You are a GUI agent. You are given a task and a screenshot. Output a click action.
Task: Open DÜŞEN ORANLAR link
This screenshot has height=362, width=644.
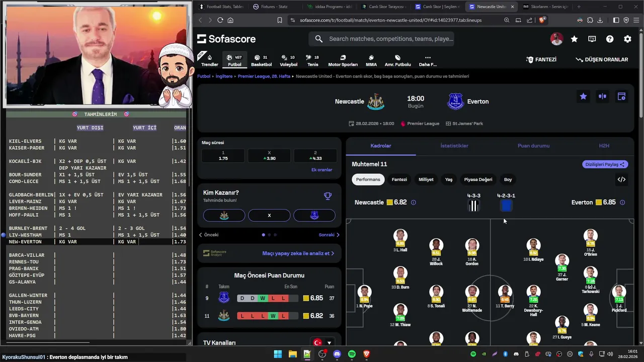(602, 59)
